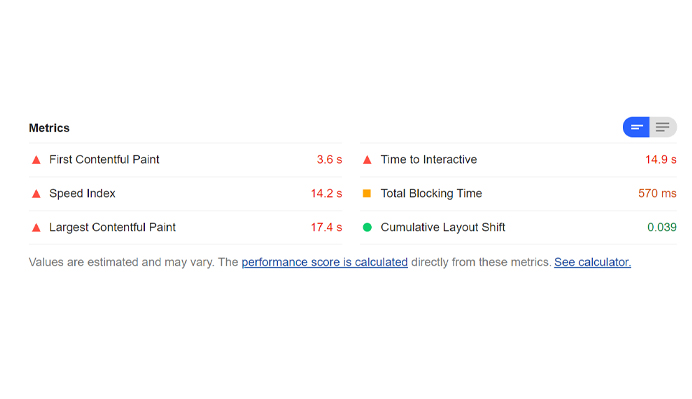The height and width of the screenshot is (399, 692).
Task: Click the Metrics section heading
Action: pyautogui.click(x=49, y=128)
